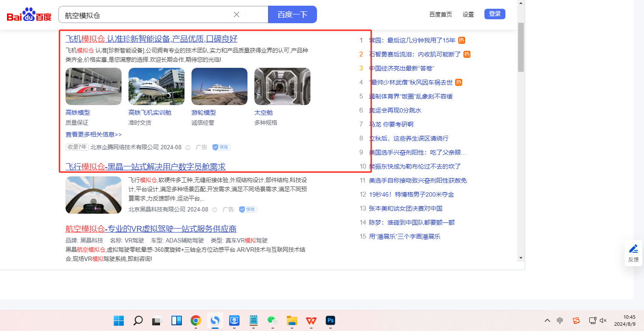Click the 太空舱 thumbnail image

pos(282,86)
